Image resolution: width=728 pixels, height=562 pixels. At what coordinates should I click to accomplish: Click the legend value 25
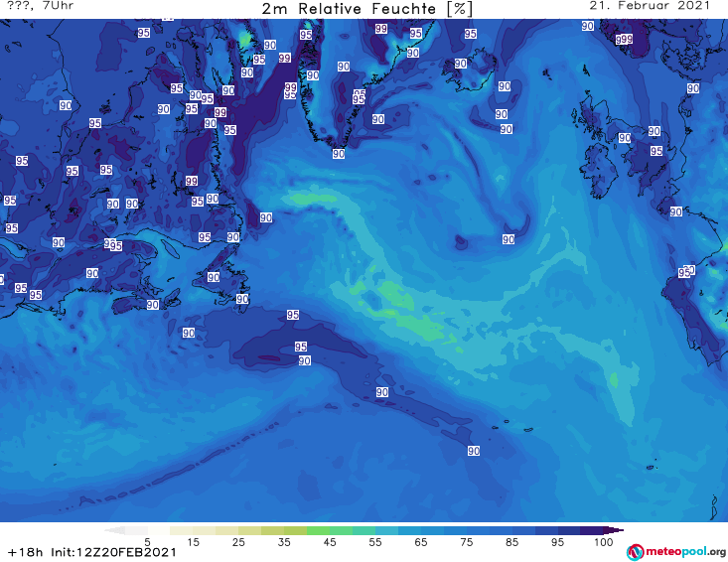(x=238, y=542)
